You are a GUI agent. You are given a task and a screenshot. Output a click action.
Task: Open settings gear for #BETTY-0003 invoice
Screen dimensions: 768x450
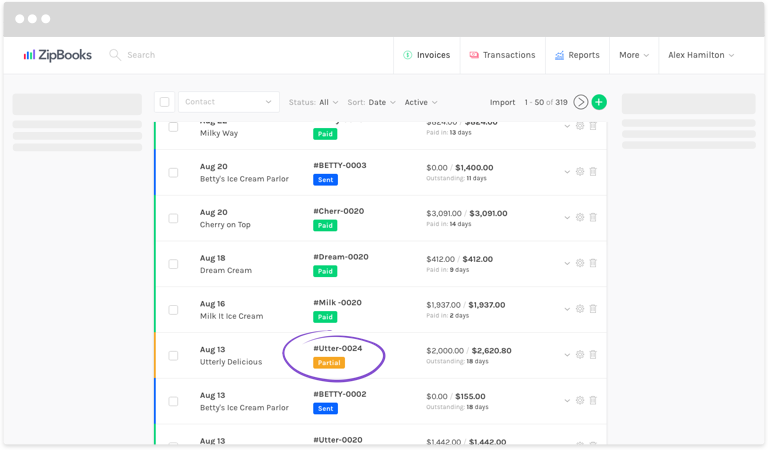tap(580, 172)
